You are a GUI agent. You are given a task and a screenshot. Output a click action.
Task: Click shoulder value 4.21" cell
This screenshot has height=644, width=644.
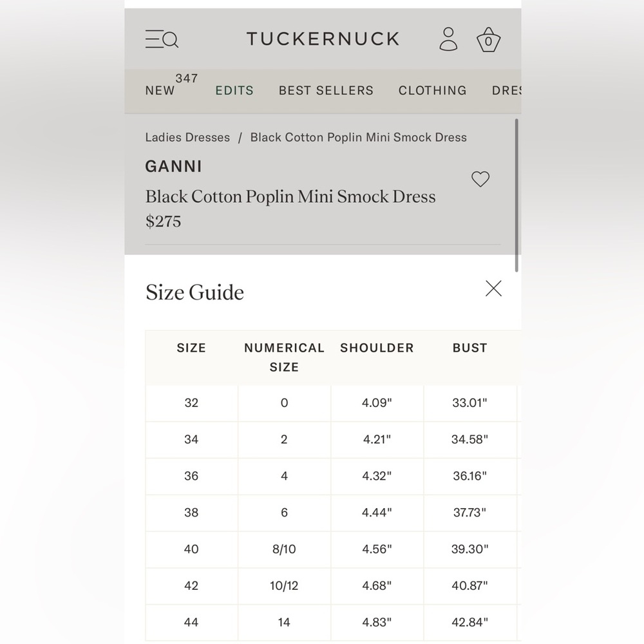[377, 439]
